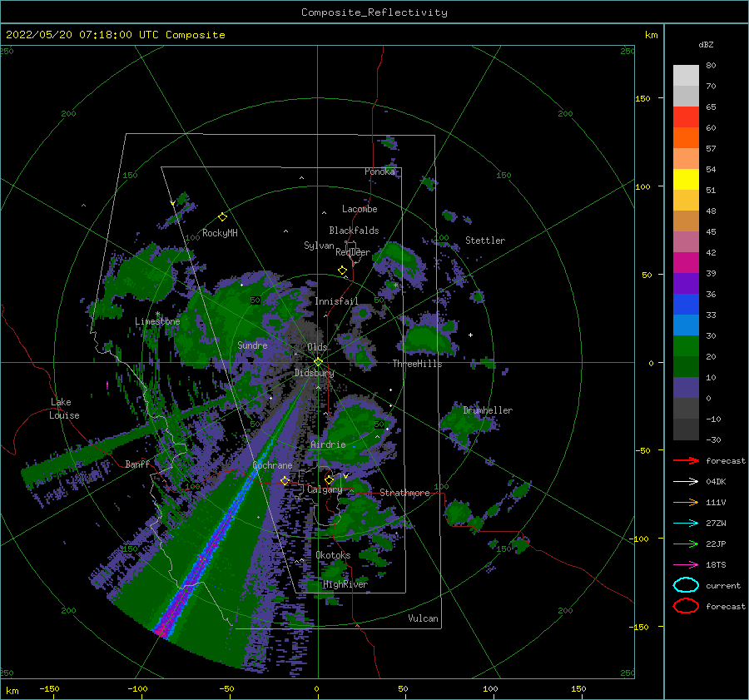
Task: Click the yellow diamond marker below Cochrane
Action: [x=285, y=480]
